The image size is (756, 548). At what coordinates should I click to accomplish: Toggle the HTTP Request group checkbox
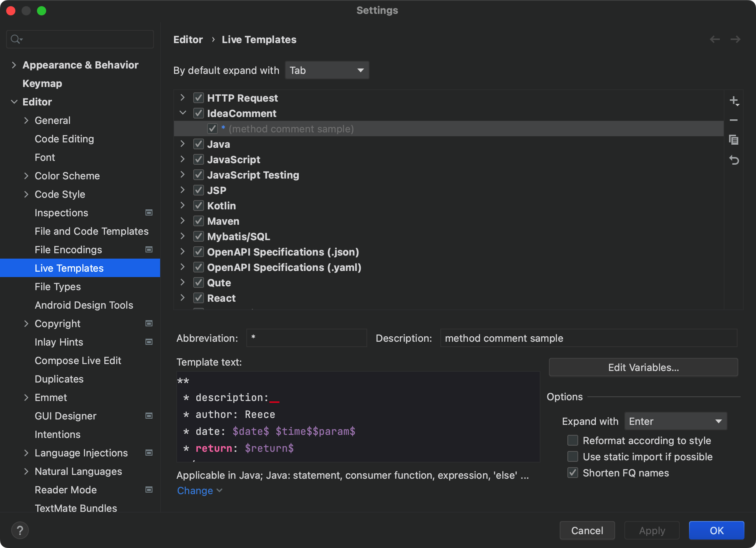point(199,98)
